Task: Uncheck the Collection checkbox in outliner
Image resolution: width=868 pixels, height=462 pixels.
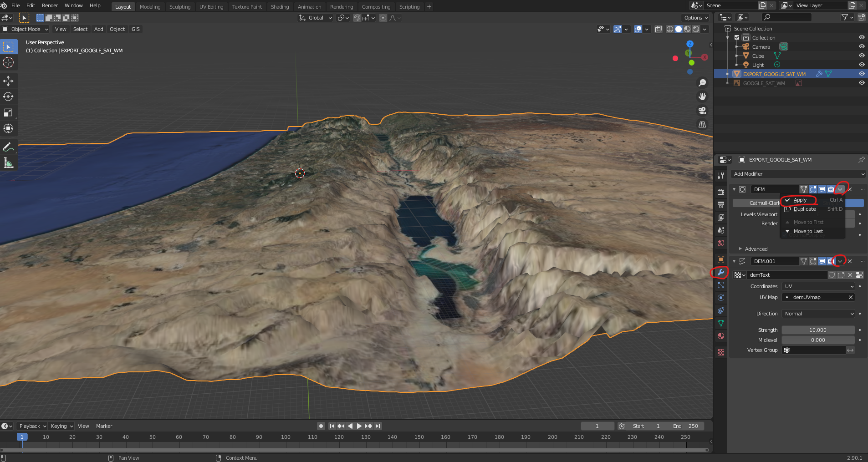Action: tap(737, 38)
